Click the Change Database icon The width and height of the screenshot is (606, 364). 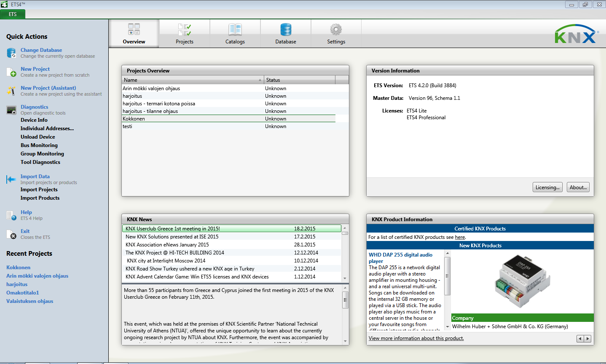click(x=11, y=53)
